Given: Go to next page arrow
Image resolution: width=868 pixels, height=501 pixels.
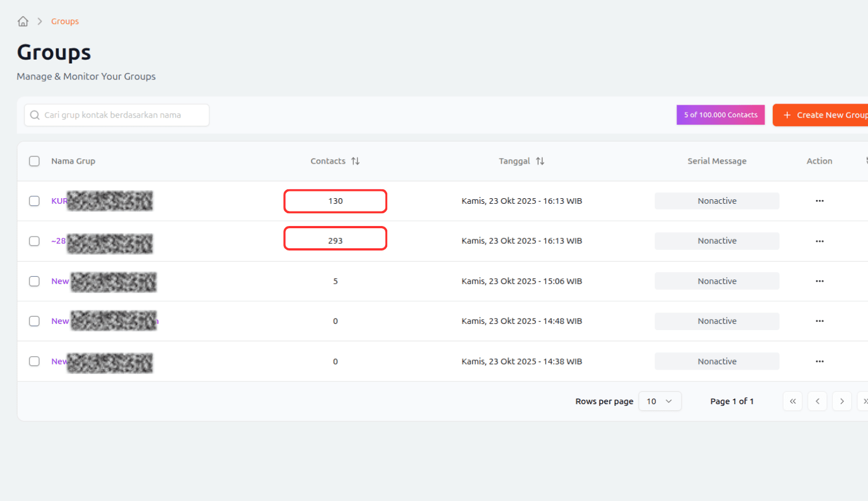Looking at the screenshot, I should 841,401.
